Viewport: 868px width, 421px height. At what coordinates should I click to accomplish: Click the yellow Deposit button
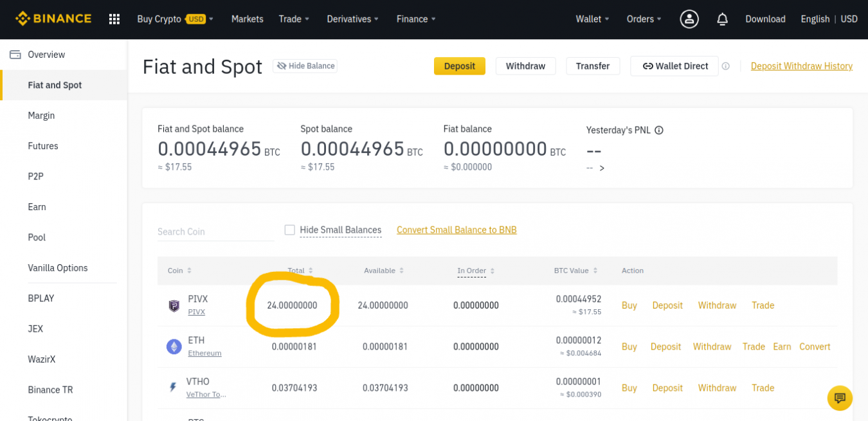point(460,66)
